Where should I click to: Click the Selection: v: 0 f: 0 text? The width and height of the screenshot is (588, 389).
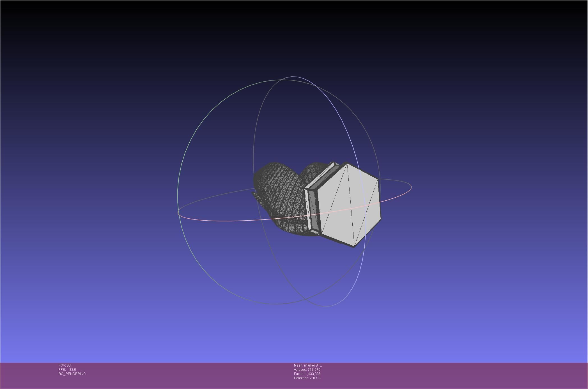(x=307, y=378)
